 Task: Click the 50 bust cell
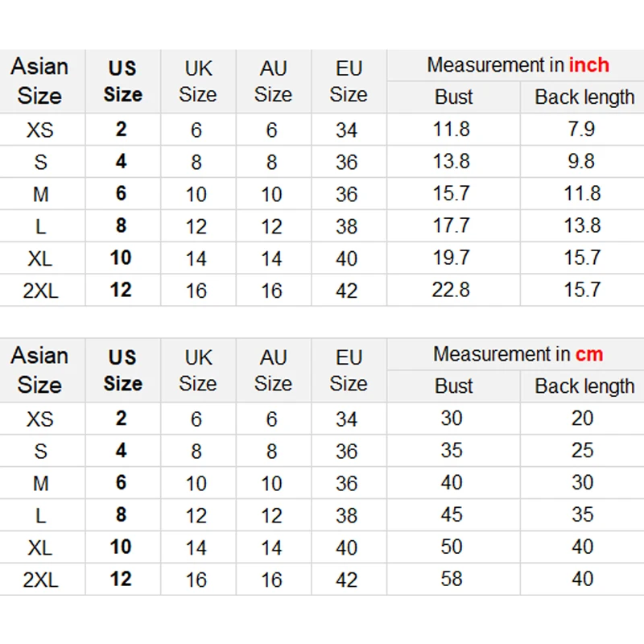pos(452,547)
